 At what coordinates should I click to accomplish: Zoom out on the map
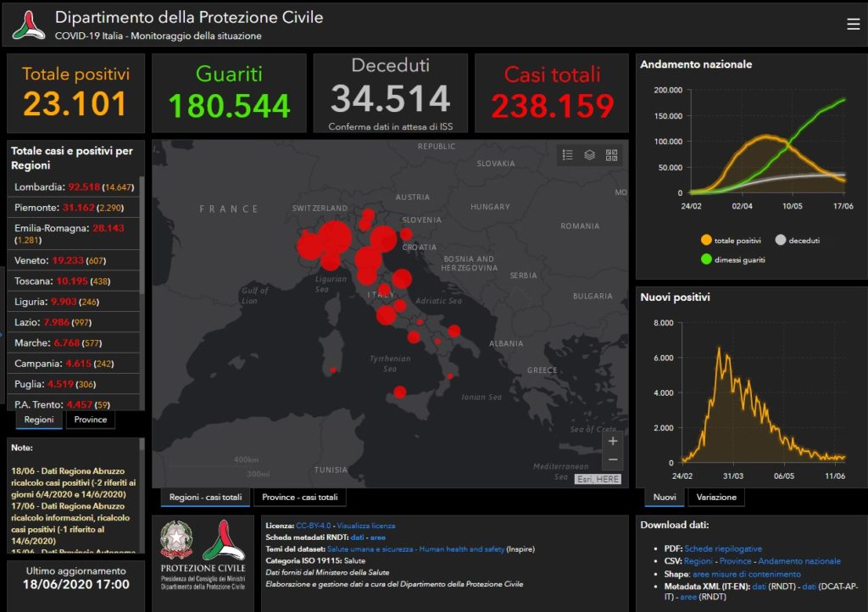[x=613, y=460]
